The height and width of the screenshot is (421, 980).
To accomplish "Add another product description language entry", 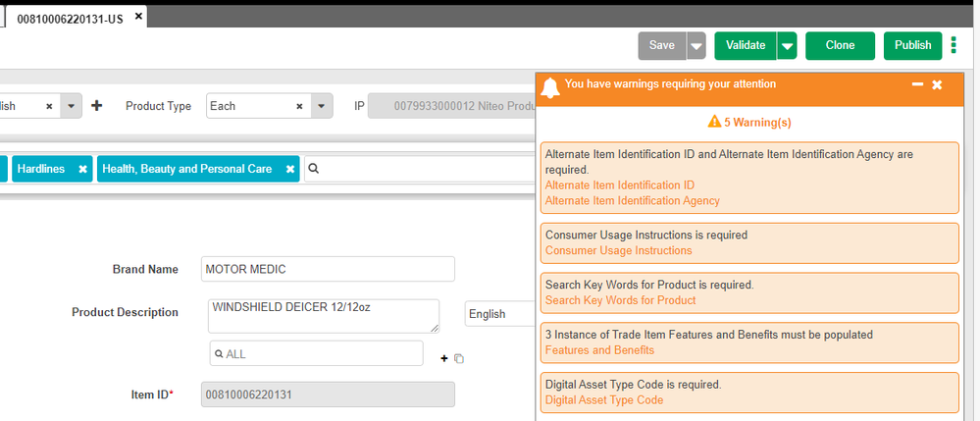I will [443, 359].
